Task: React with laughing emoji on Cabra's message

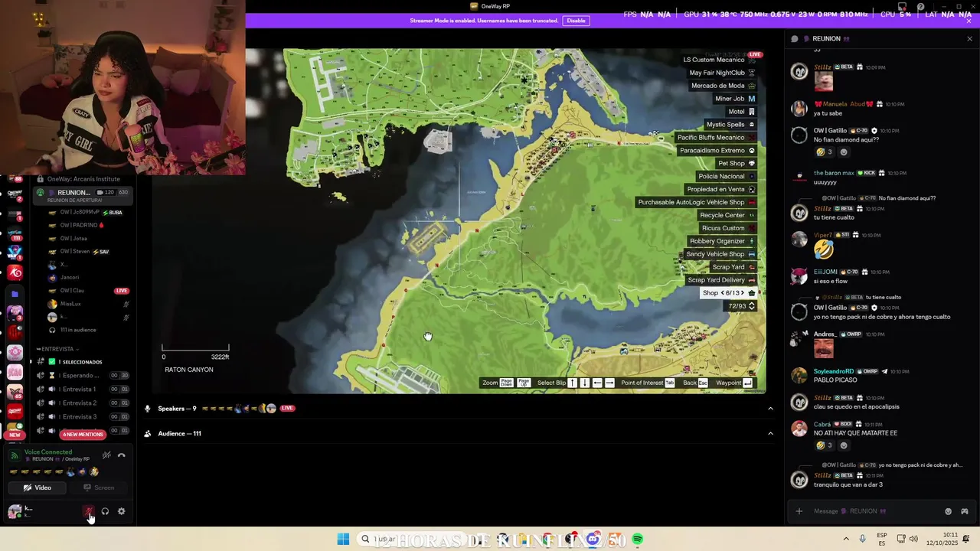Action: point(825,445)
